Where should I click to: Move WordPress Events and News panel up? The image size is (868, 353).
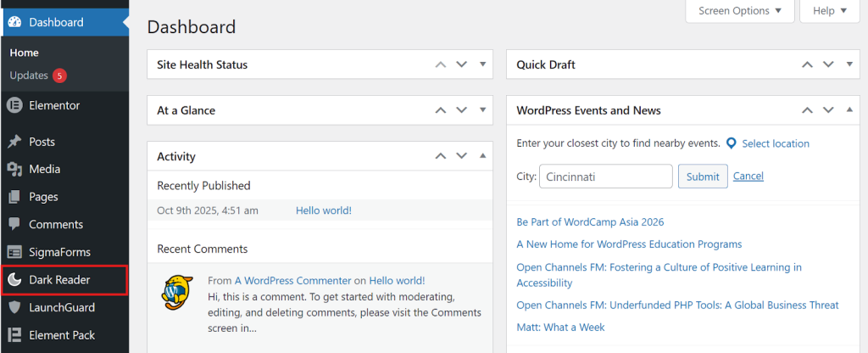point(808,110)
